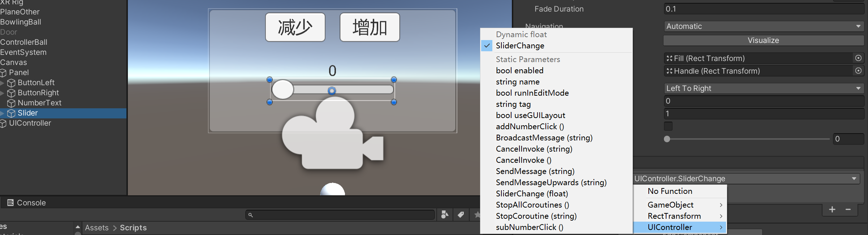The height and width of the screenshot is (235, 868).
Task: Click the Search by Label tag icon
Action: pos(461,215)
